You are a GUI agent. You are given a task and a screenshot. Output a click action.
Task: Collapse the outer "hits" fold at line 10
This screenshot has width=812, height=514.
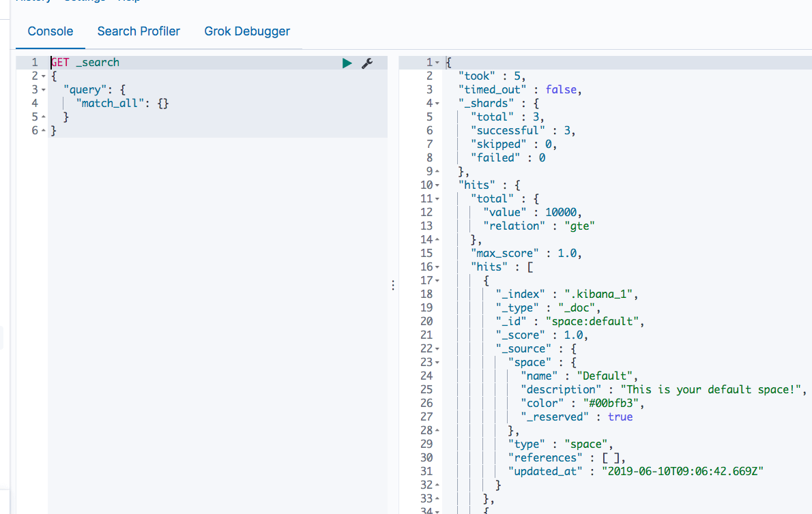point(437,185)
